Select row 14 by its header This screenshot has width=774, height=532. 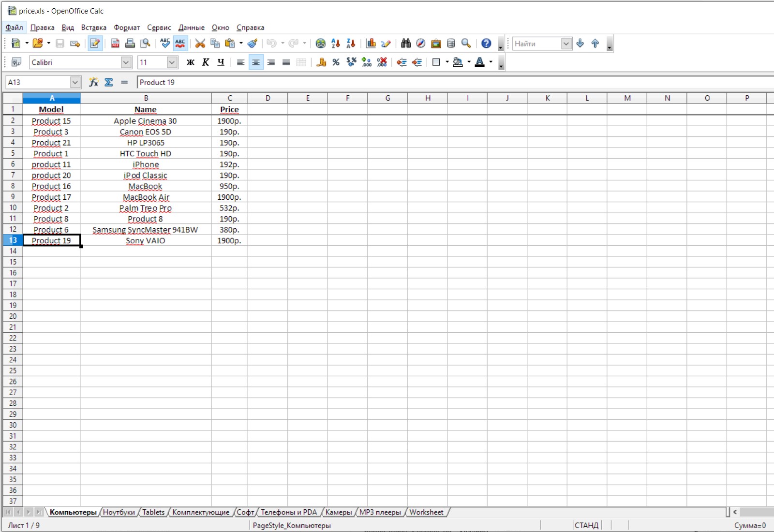13,251
